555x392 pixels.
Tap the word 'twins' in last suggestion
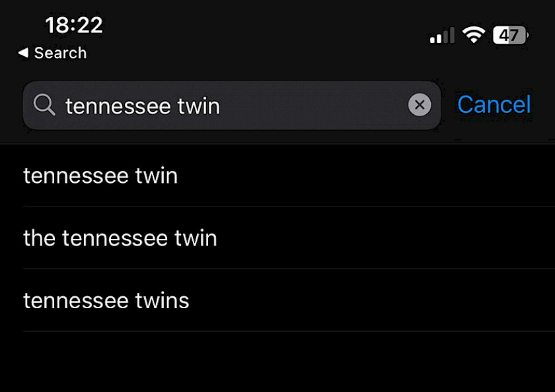162,301
